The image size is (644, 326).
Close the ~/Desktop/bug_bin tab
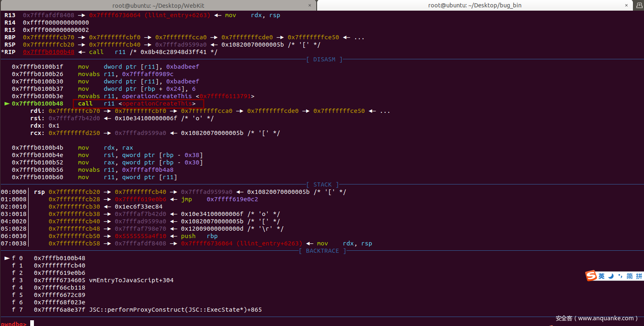click(x=626, y=5)
